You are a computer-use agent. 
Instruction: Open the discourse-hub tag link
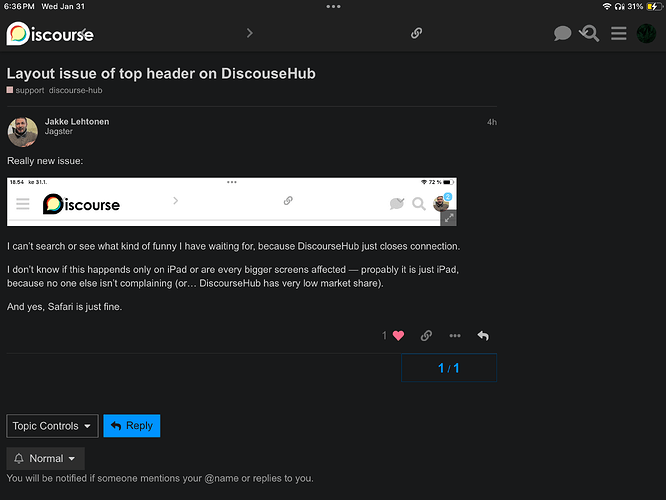(76, 90)
